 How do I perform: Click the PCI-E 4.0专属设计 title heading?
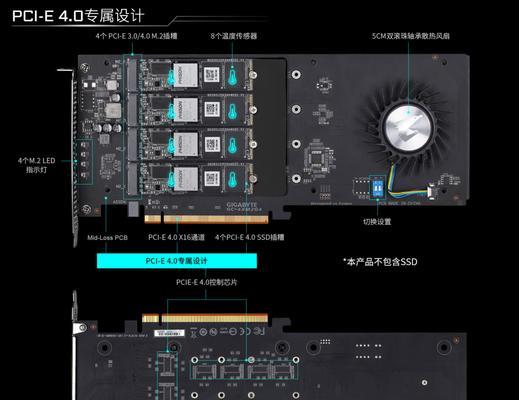tap(78, 16)
